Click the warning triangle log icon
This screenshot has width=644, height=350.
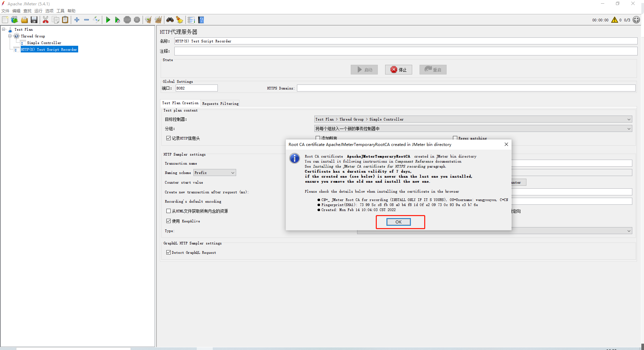coord(615,20)
